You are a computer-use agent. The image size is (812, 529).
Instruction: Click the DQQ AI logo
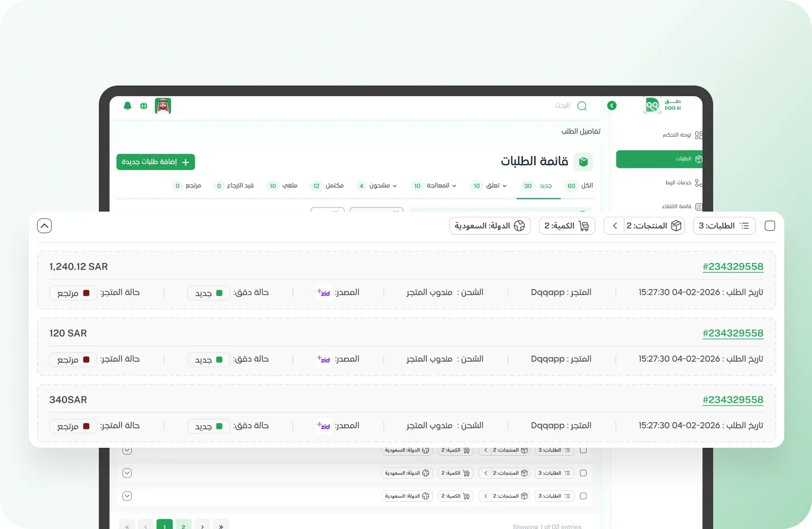[662, 105]
